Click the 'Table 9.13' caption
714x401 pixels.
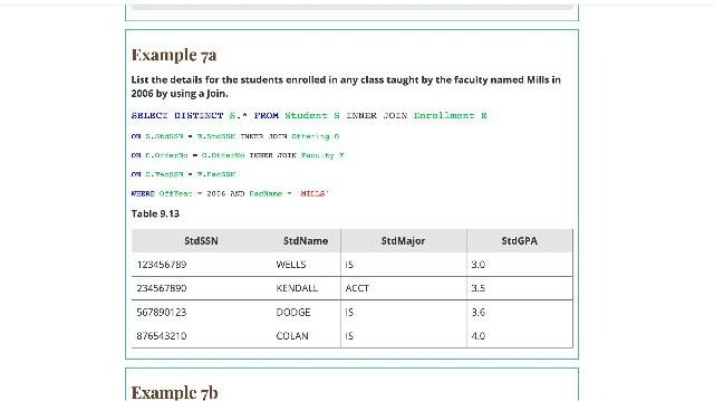155,214
